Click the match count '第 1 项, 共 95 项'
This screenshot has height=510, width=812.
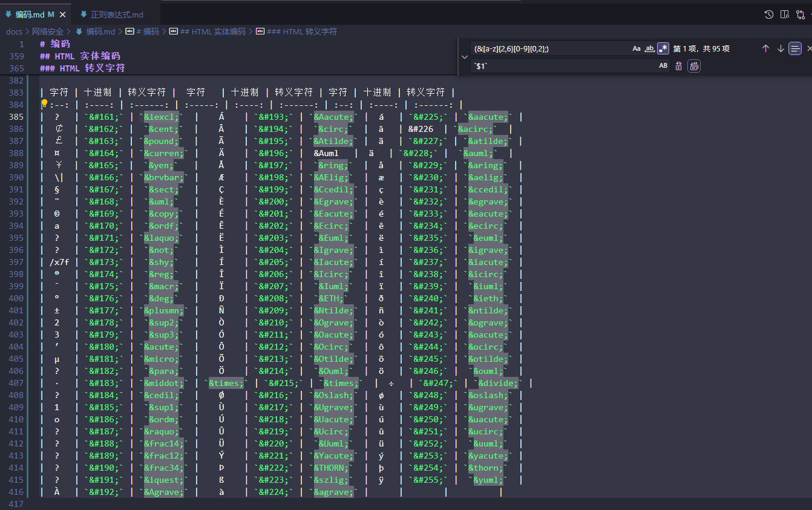point(702,48)
